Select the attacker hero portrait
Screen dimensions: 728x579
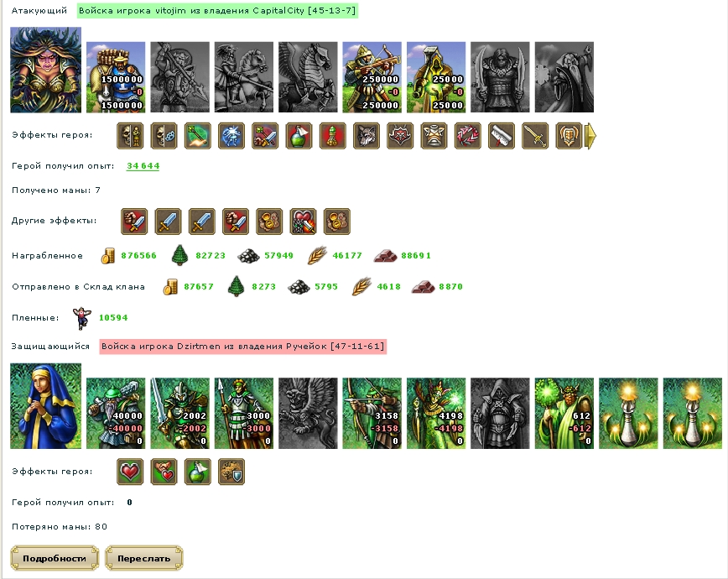(x=45, y=70)
